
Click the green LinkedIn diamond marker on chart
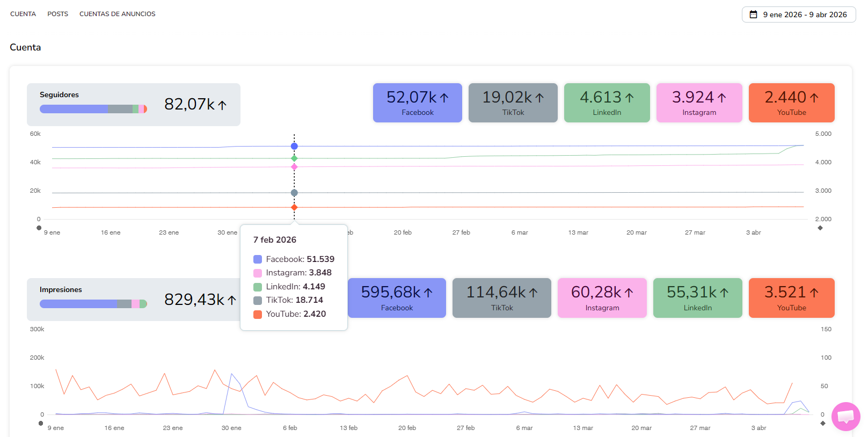(x=294, y=158)
